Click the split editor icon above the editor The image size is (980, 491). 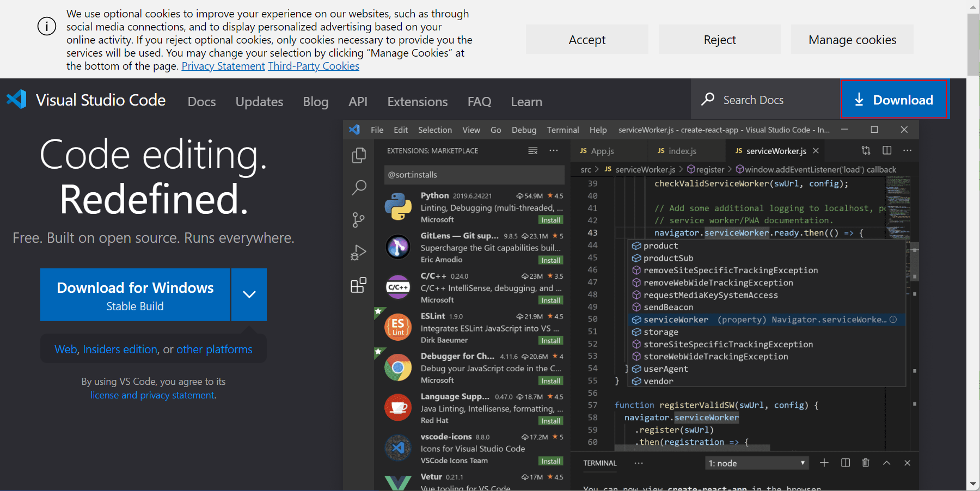[887, 151]
